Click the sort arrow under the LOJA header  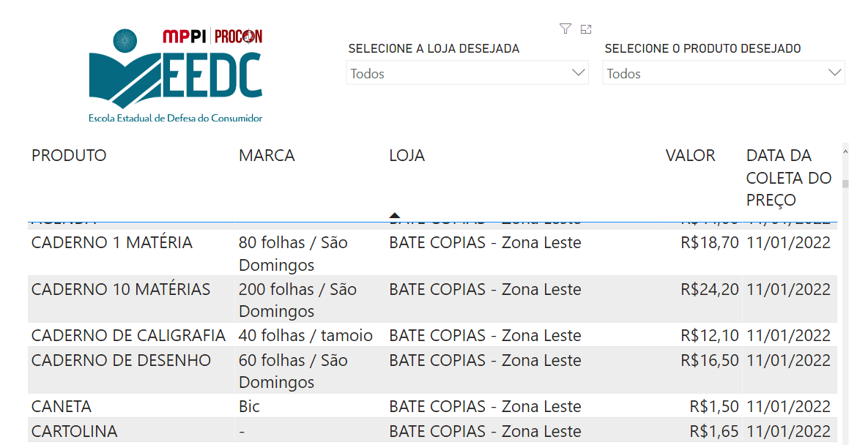pos(395,215)
